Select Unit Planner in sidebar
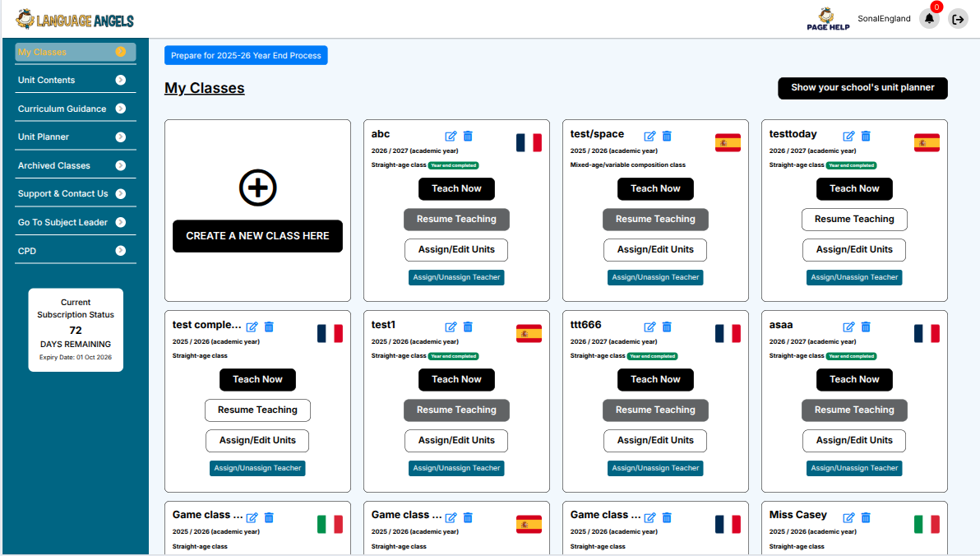 (76, 137)
